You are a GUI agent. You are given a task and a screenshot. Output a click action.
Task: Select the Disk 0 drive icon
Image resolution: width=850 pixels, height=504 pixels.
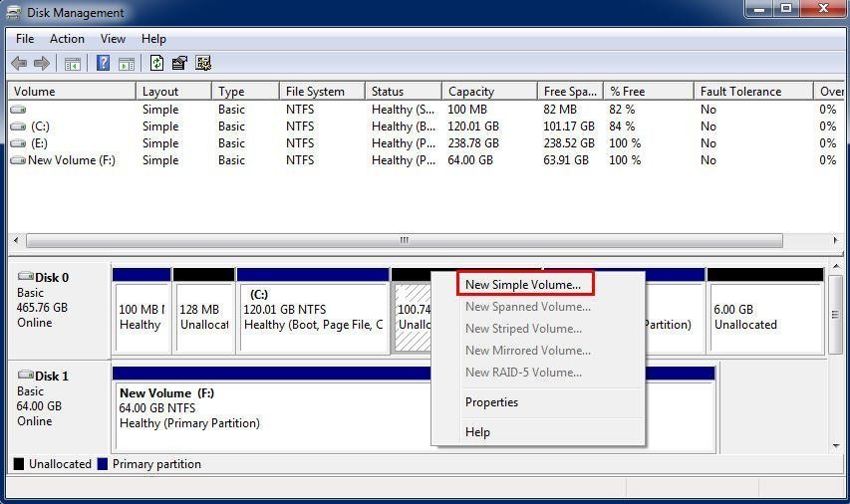click(x=26, y=276)
